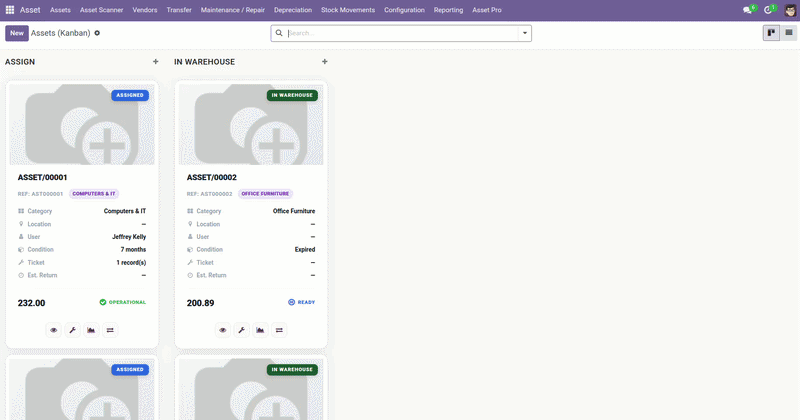Open the Asset Pro menu
The image size is (800, 420).
click(x=487, y=10)
